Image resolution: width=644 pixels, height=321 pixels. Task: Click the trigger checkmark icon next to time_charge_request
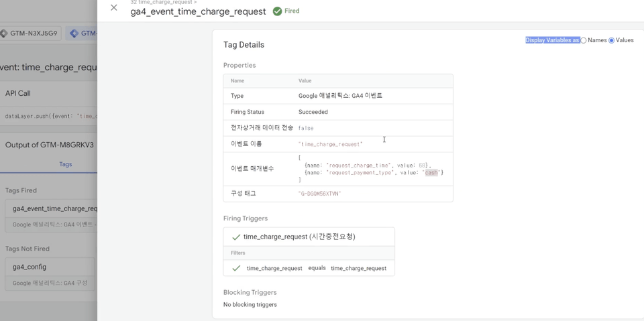pyautogui.click(x=236, y=237)
